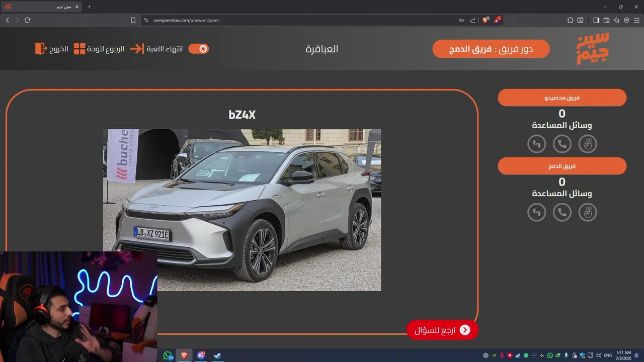Screen dimensions: 644x362
Task: Click the microphone tray icon
Action: (x=566, y=355)
